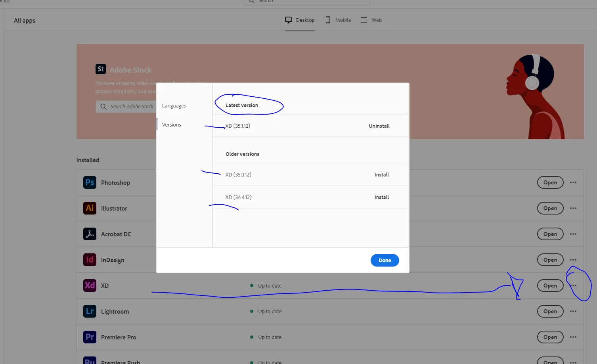
Task: Click the XD (35.0.12) version label
Action: [x=238, y=174]
